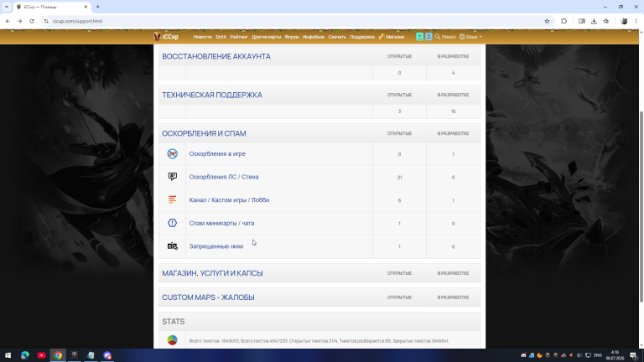Click the Оскорбления в игре row icon
This screenshot has width=644, height=362.
coord(173,154)
